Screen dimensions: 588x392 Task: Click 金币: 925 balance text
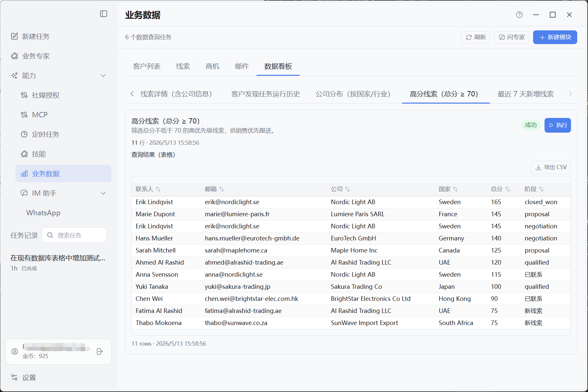pos(35,356)
